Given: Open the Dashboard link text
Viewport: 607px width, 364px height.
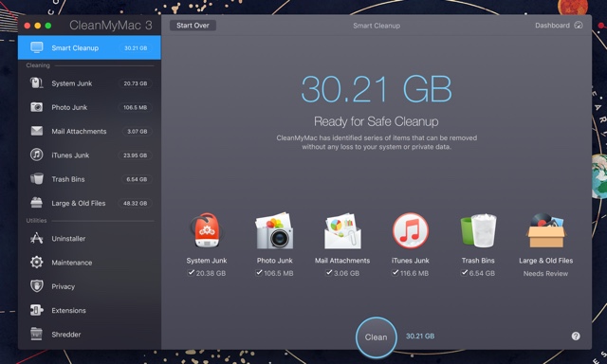Looking at the screenshot, I should tap(552, 26).
